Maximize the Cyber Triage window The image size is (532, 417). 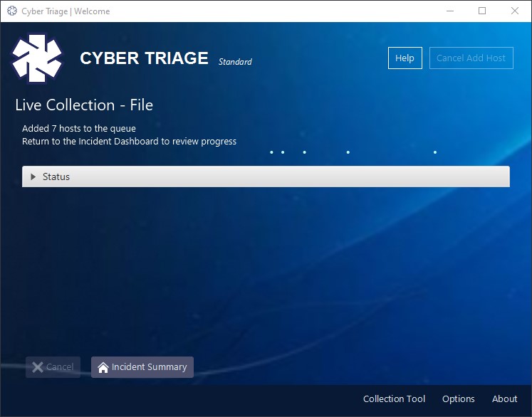point(481,11)
